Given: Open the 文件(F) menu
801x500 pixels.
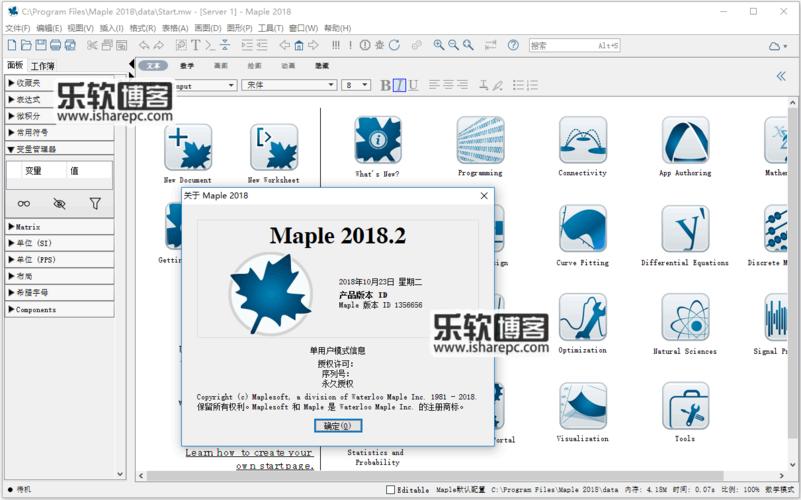Looking at the screenshot, I should pyautogui.click(x=17, y=28).
